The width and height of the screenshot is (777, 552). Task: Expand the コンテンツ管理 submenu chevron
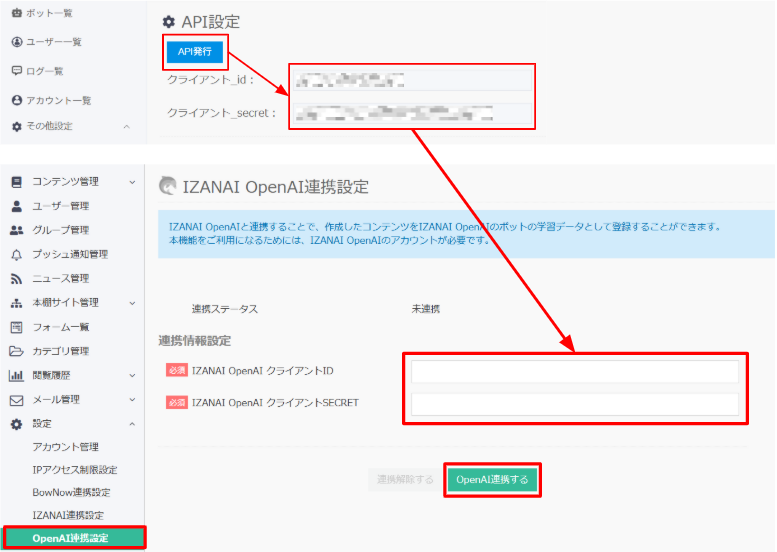(132, 182)
